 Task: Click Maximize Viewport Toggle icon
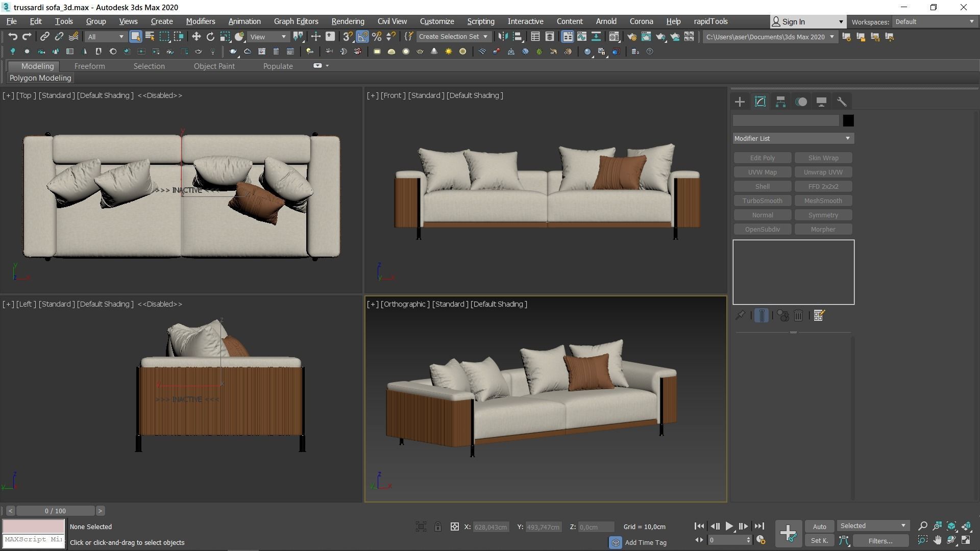[x=966, y=540]
